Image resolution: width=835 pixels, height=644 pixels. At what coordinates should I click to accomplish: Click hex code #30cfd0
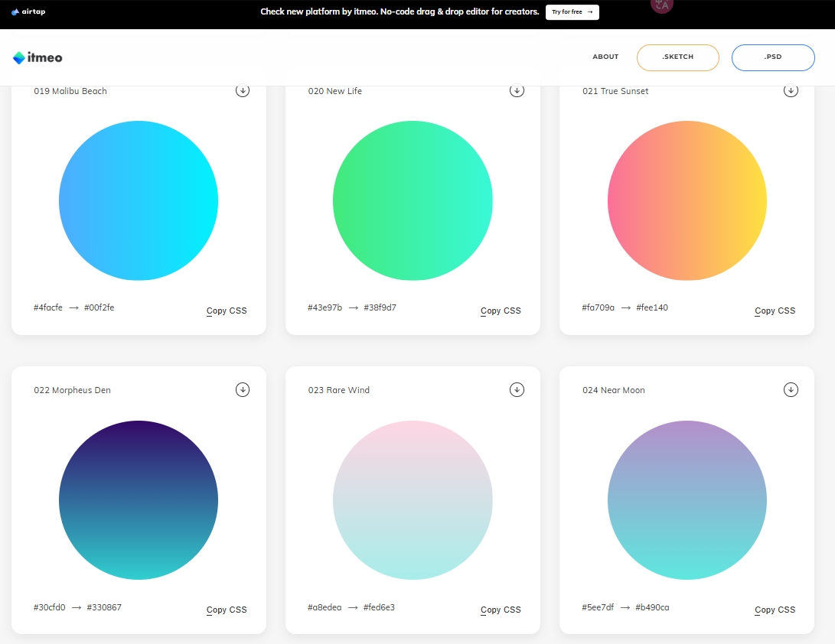coord(50,607)
